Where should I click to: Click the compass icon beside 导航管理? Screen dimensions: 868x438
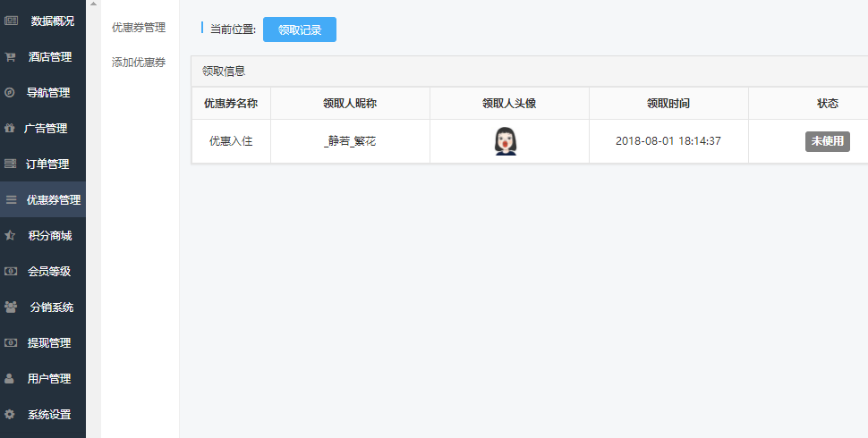pos(10,92)
